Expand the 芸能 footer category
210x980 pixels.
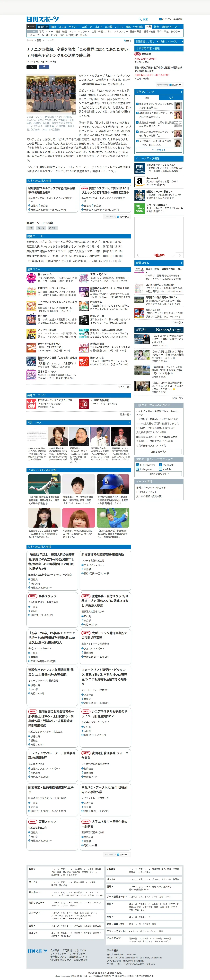pos(110,904)
